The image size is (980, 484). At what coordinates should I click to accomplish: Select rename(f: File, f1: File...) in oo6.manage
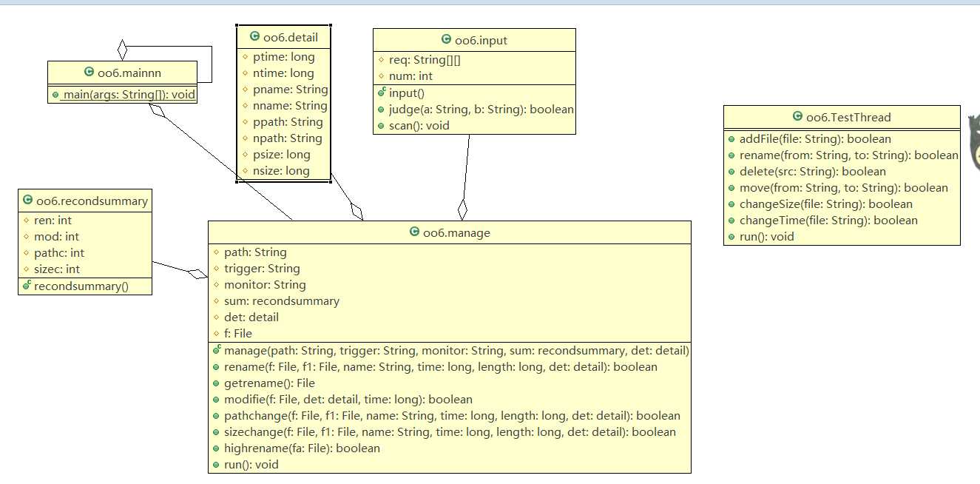[441, 367]
